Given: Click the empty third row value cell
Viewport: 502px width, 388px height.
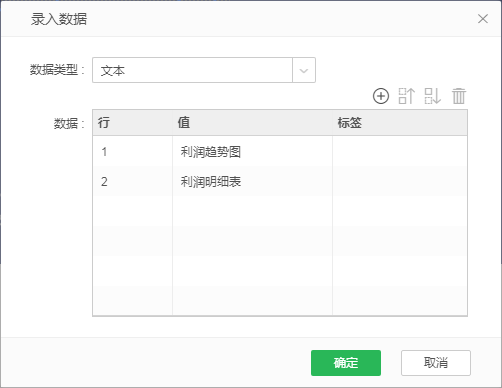Looking at the screenshot, I should tap(252, 211).
